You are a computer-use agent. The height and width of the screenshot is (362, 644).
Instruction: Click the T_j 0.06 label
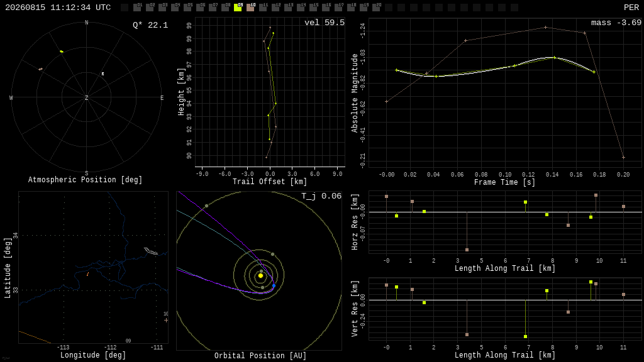coord(321,196)
